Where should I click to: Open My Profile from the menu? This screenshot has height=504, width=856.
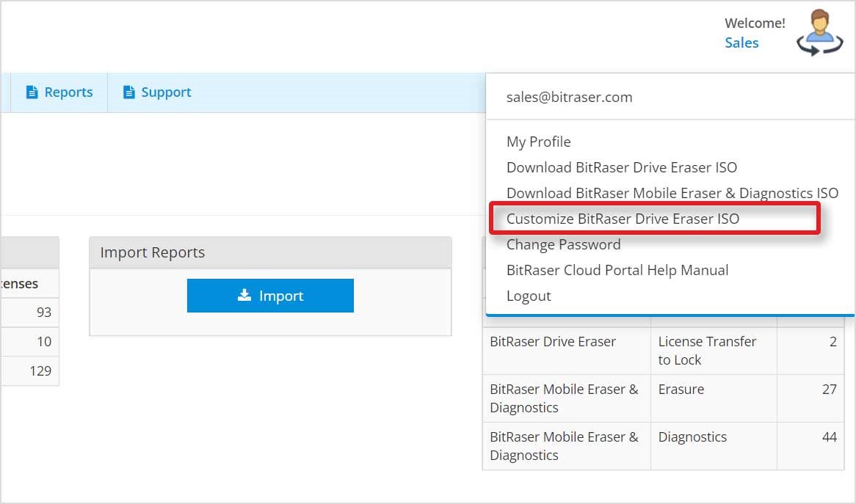click(x=538, y=142)
